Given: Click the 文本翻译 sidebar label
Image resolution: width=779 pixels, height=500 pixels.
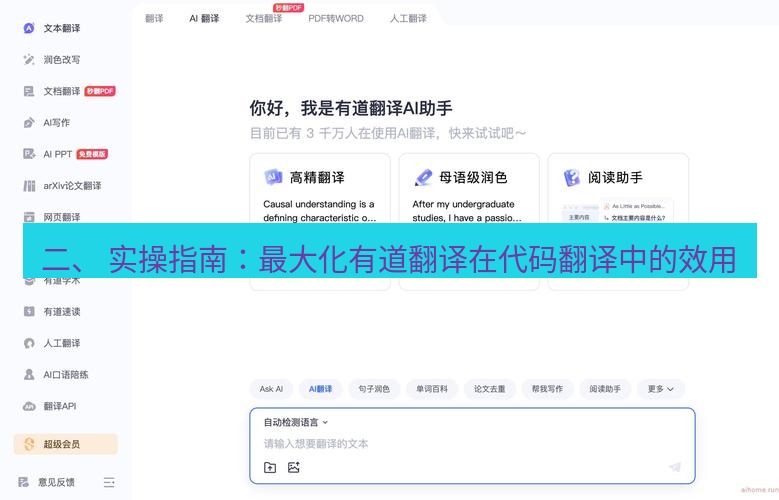Looking at the screenshot, I should coord(62,28).
